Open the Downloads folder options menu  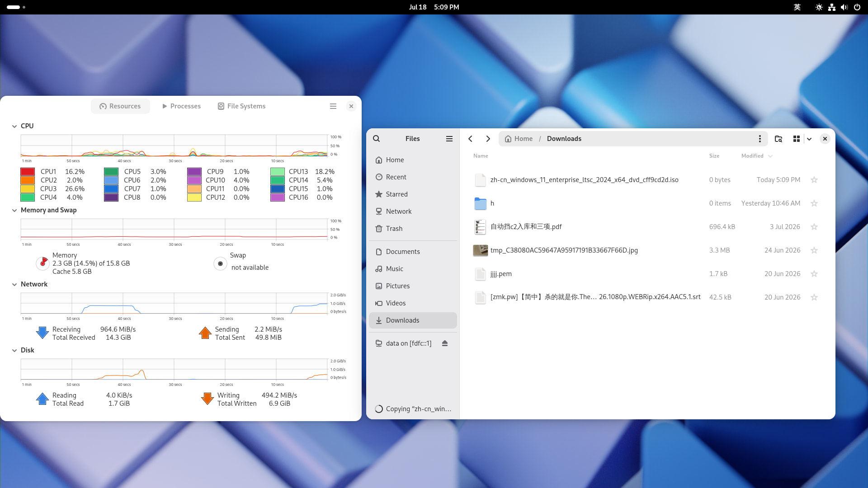click(x=760, y=139)
